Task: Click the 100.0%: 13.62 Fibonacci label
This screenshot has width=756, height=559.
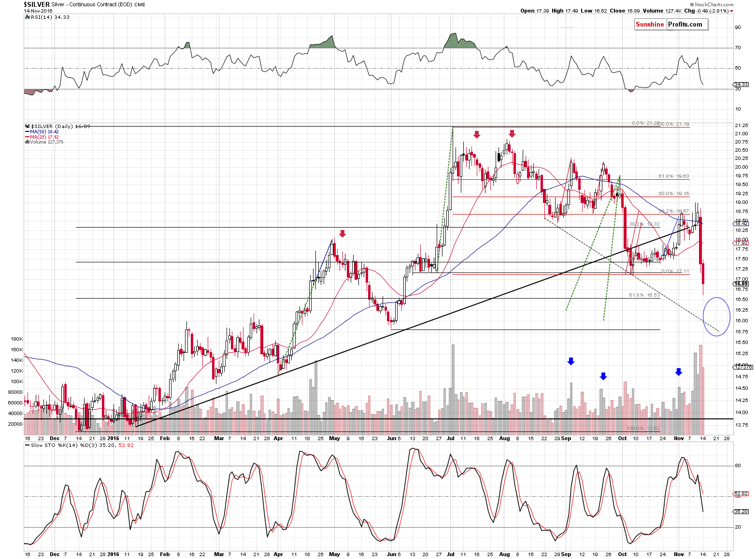Action: click(643, 429)
